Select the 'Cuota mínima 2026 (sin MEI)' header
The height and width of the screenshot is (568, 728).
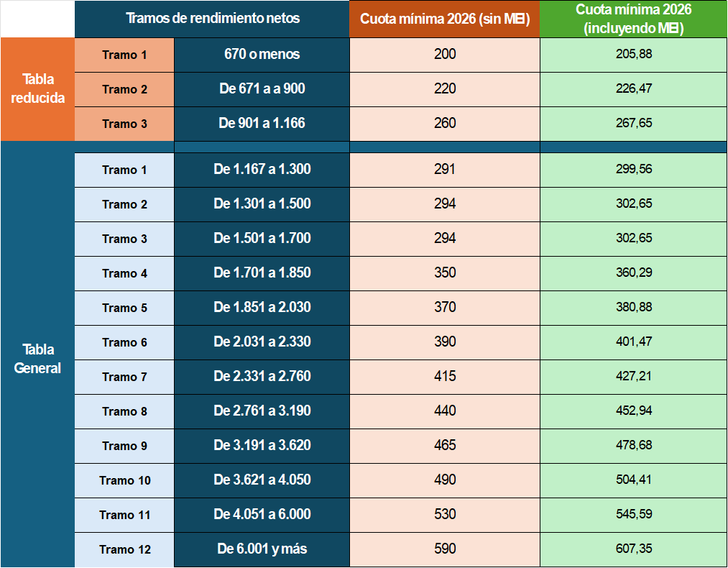[x=445, y=19]
